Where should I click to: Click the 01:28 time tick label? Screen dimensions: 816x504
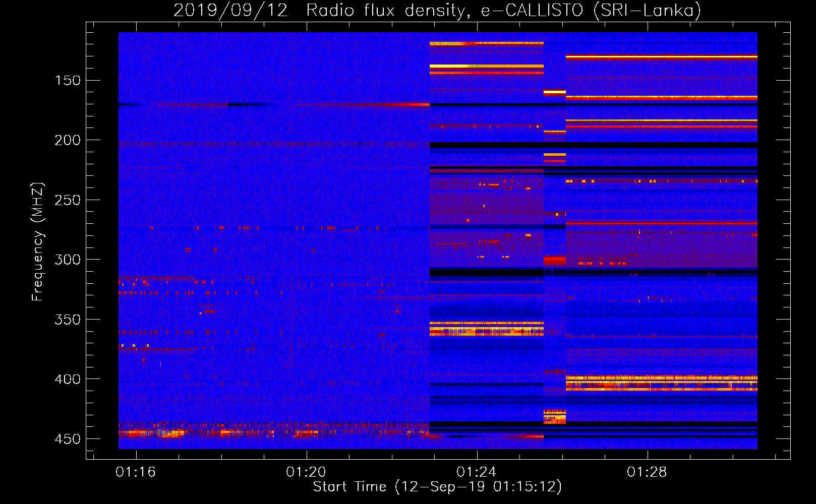647,472
